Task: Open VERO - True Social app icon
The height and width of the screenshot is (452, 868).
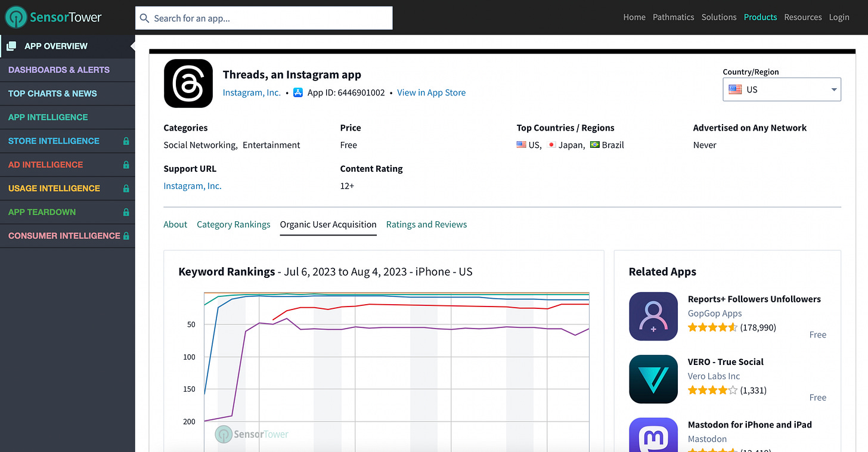Action: 653,379
